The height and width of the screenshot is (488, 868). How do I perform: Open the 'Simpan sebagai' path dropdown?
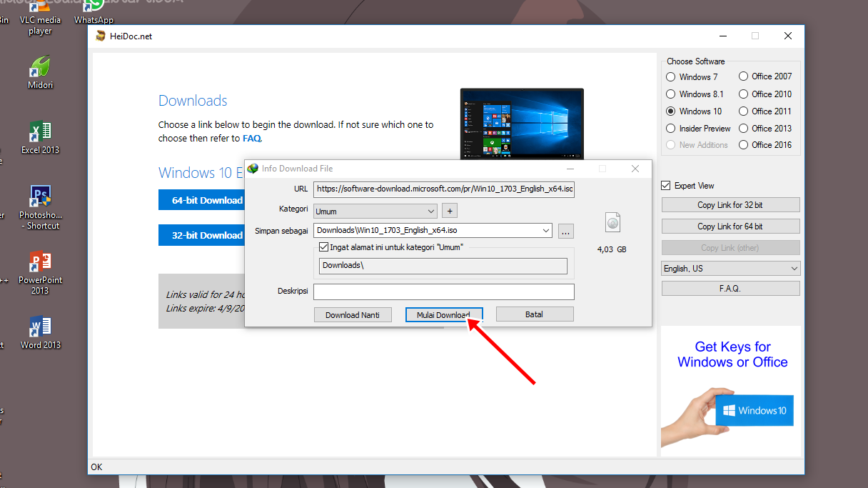coord(546,231)
